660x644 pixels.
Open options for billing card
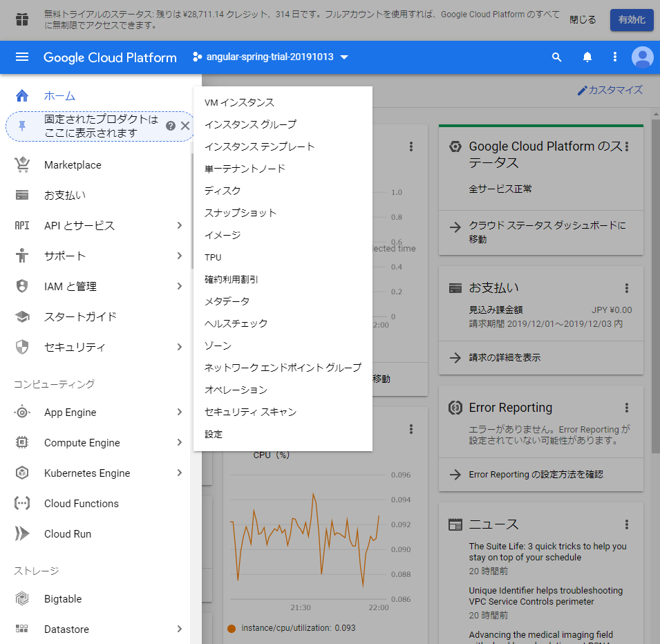click(x=627, y=288)
